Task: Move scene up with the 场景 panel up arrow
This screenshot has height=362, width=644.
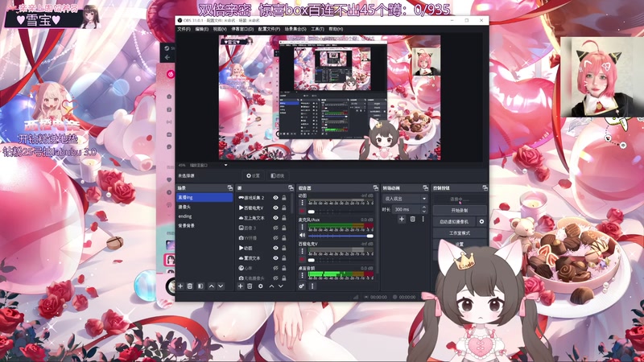Action: [x=211, y=286]
